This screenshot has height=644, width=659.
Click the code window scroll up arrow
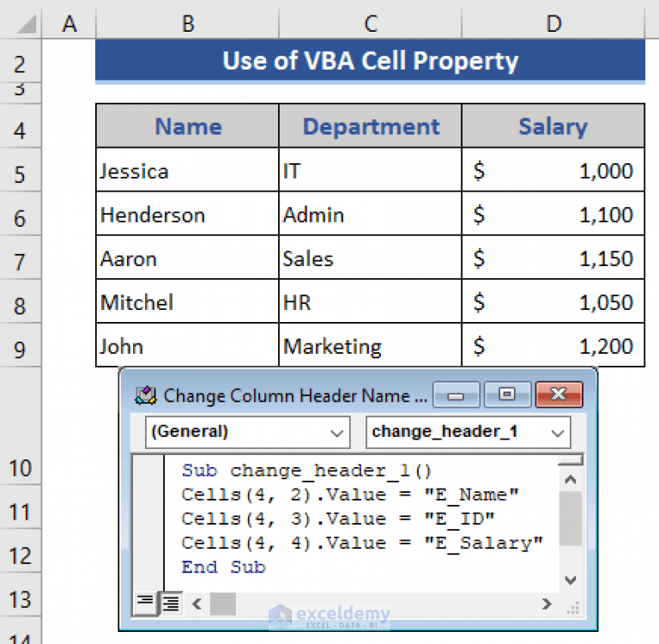(x=571, y=479)
